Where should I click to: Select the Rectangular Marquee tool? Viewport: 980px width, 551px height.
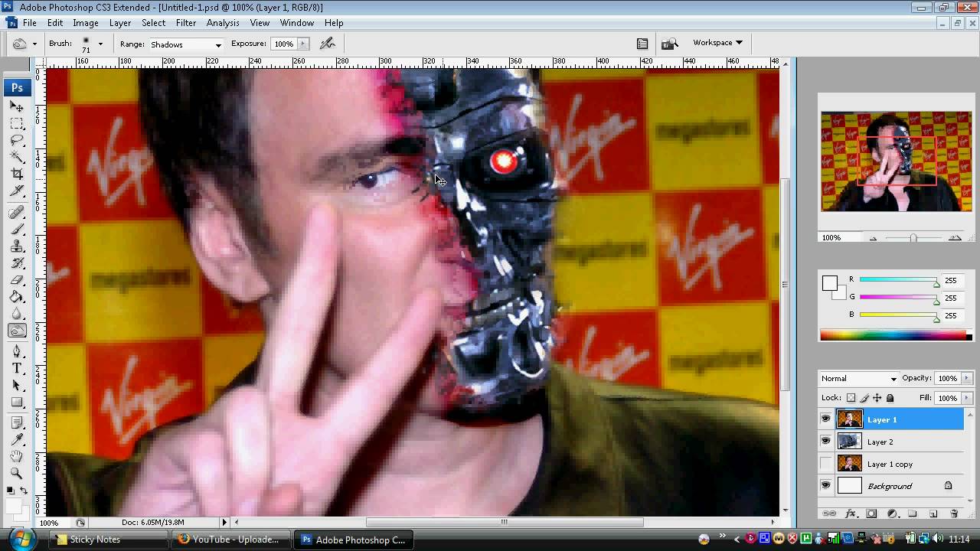point(17,123)
